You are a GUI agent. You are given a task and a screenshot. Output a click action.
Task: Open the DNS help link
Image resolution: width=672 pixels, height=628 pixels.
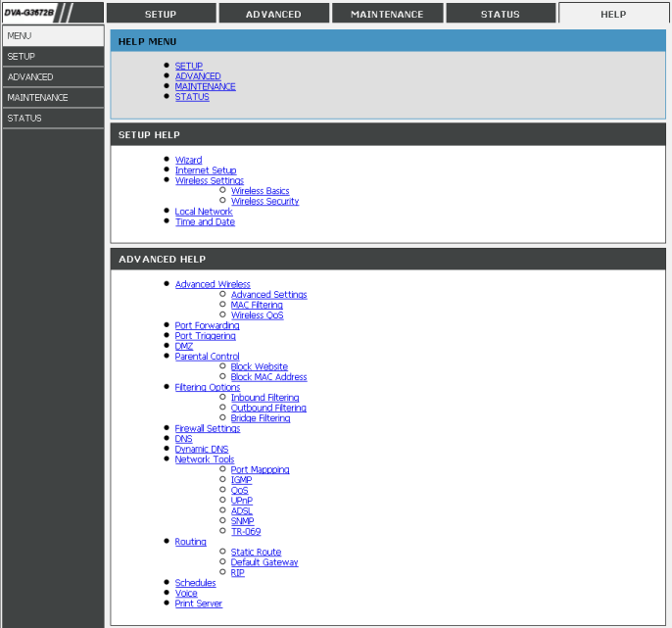click(183, 439)
